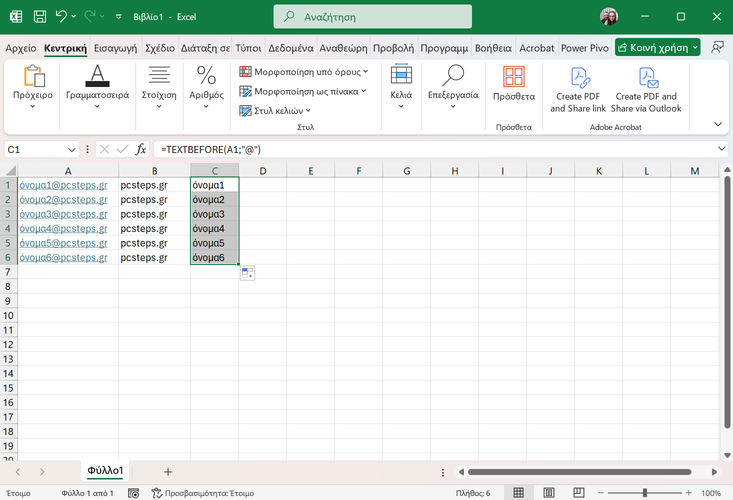
Task: Click the AutoFill options icon below C6
Action: (x=247, y=274)
